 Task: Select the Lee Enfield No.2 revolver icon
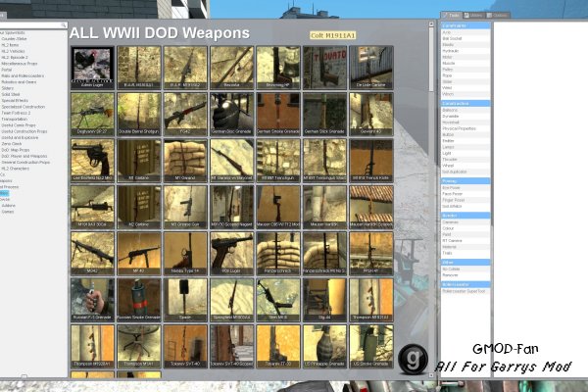92,161
